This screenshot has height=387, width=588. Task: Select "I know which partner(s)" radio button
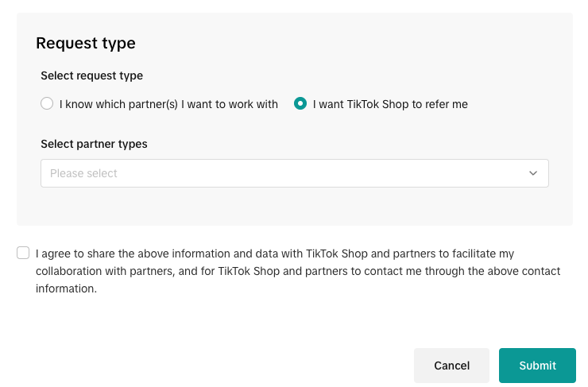coord(47,104)
